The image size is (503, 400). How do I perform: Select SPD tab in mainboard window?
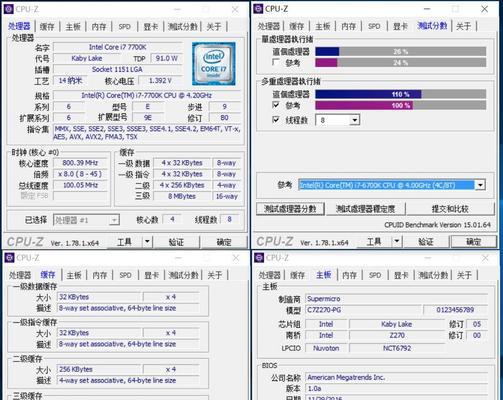click(x=375, y=275)
